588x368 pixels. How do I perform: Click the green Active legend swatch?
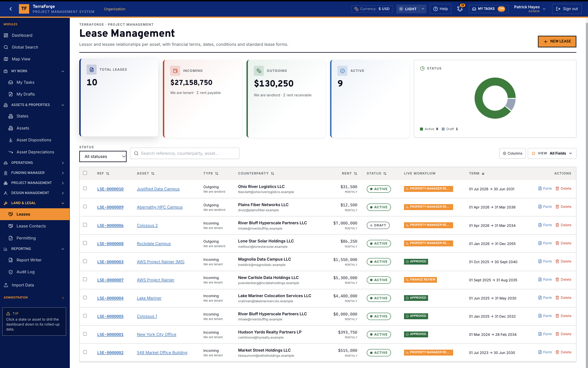[422, 129]
